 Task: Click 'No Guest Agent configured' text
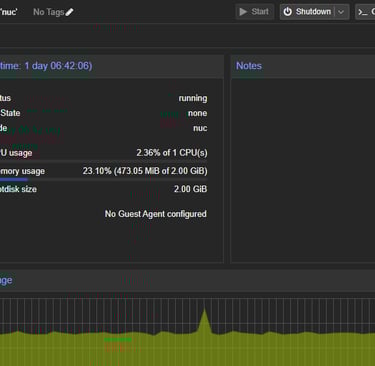156,214
